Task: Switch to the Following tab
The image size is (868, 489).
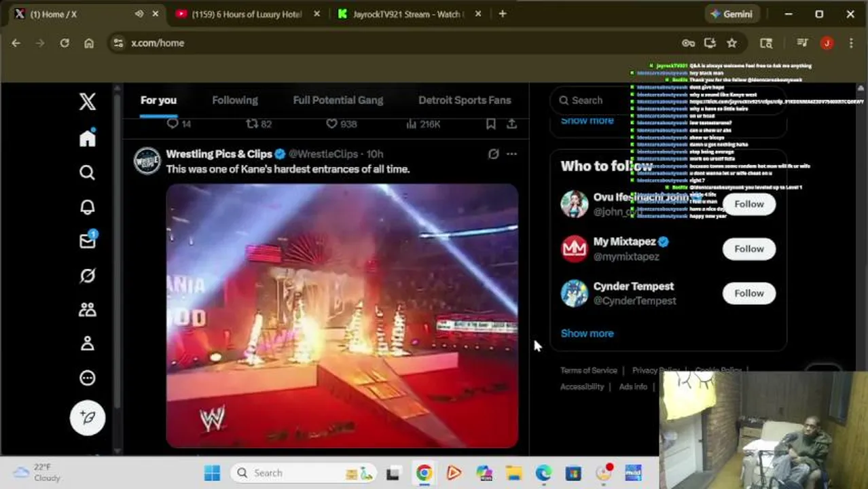Action: click(x=235, y=100)
